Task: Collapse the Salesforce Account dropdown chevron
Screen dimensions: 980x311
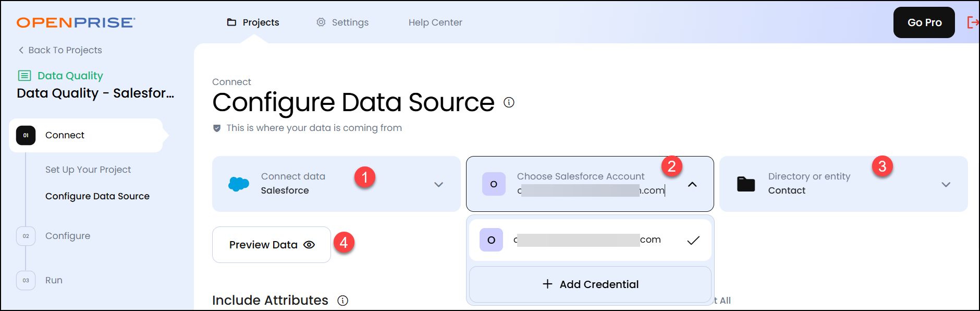Action: 692,184
